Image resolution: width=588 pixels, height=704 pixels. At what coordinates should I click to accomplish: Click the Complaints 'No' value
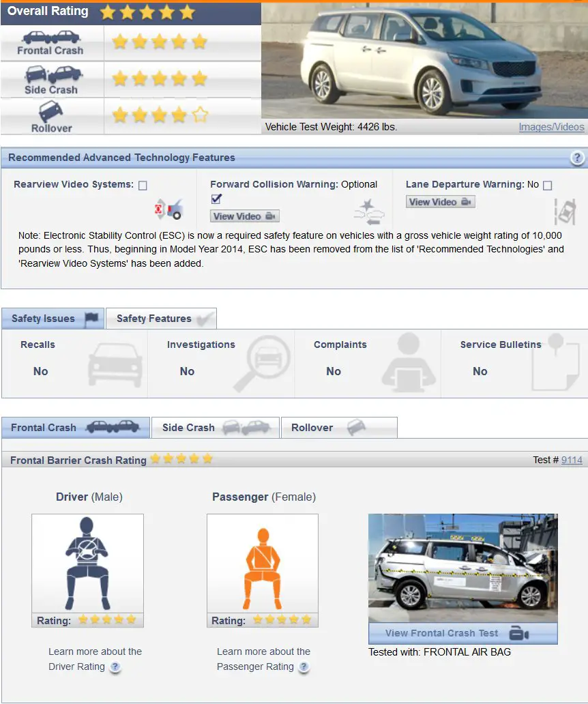[334, 371]
